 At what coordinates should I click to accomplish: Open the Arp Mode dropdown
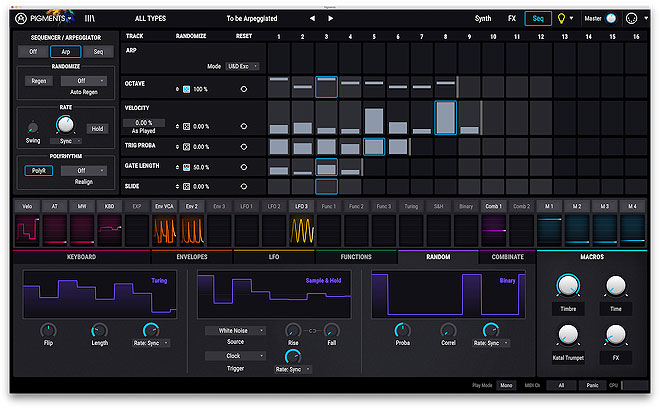[x=243, y=66]
